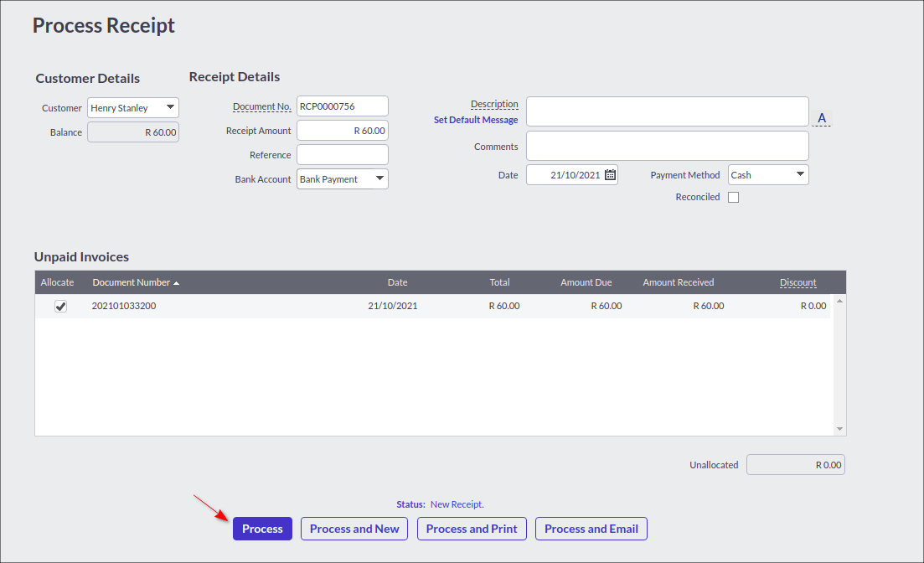Screen dimensions: 924x563
Task: Click the Process button
Action: click(262, 529)
